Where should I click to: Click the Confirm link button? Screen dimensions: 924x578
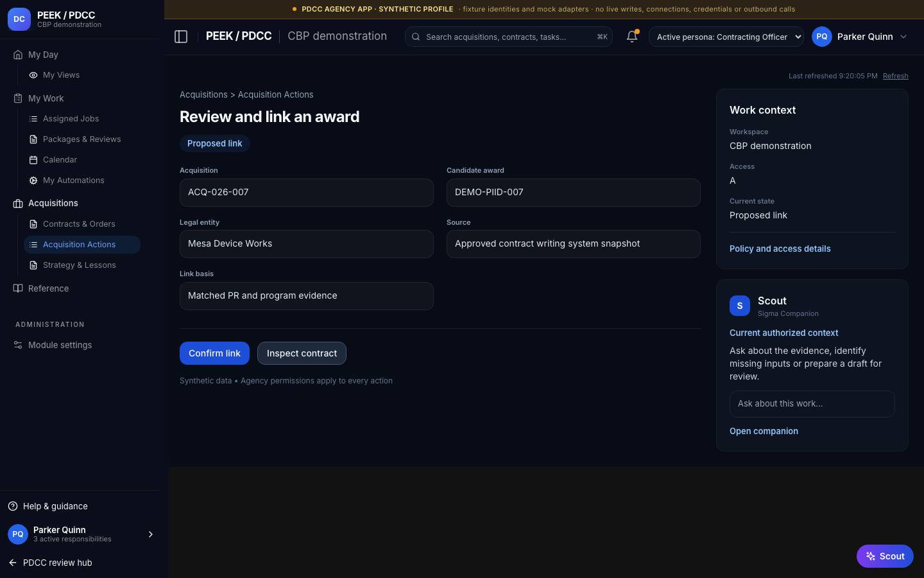coord(214,353)
